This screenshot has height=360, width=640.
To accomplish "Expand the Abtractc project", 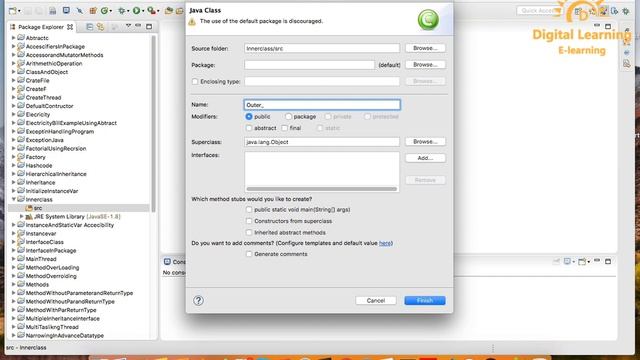I will click(x=13, y=38).
